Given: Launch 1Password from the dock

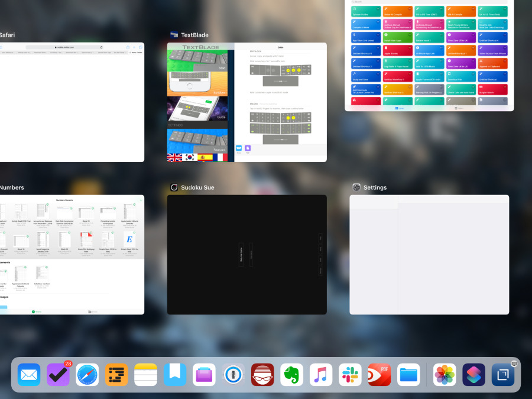Looking at the screenshot, I should (x=233, y=375).
